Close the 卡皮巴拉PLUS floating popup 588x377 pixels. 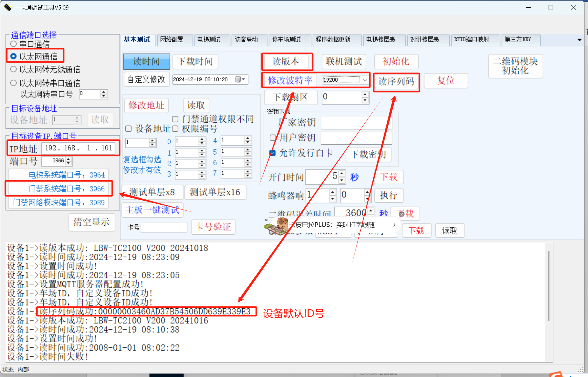pyautogui.click(x=402, y=214)
